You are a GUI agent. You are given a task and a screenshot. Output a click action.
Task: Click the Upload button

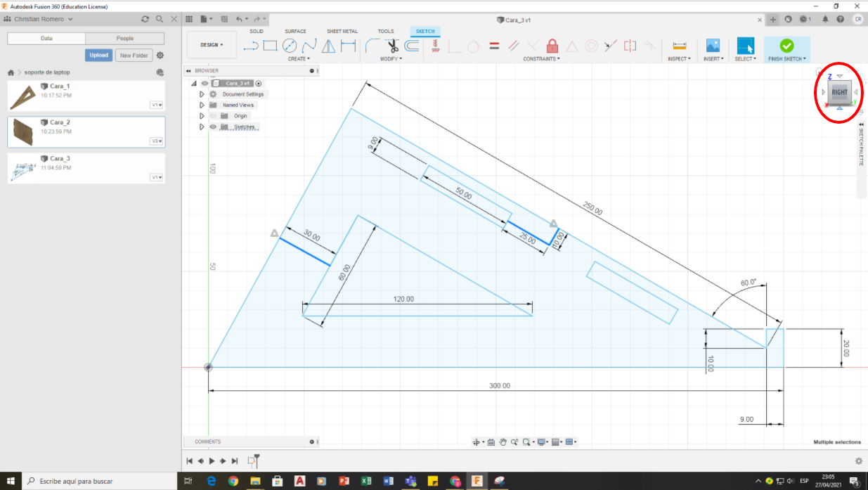click(x=99, y=55)
